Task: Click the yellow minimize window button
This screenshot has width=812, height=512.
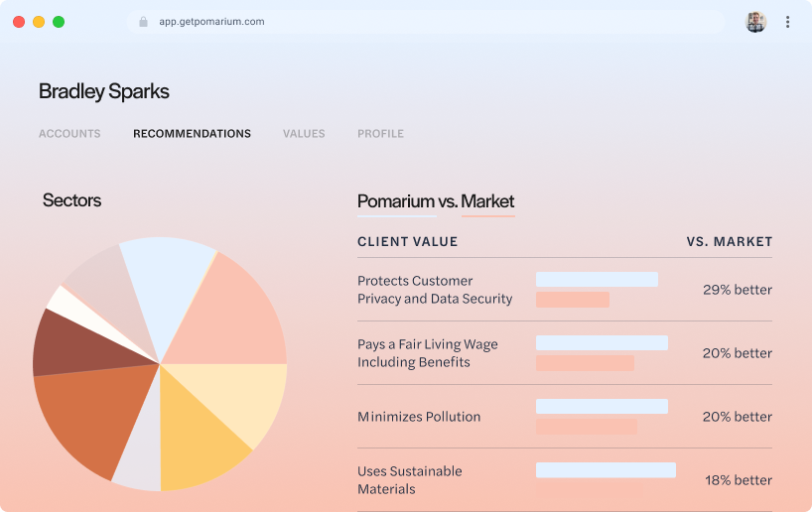Action: point(39,22)
